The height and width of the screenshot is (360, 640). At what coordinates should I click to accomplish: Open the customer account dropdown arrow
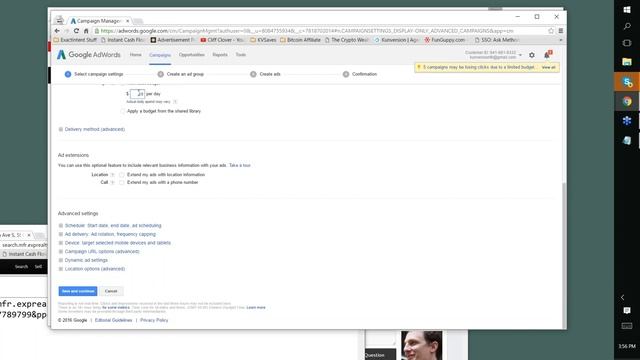tap(520, 55)
